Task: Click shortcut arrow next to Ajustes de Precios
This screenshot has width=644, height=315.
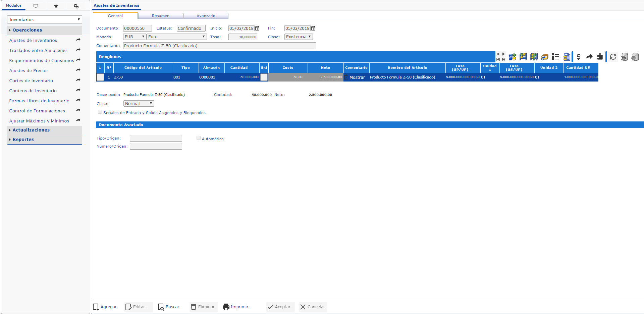Action: click(x=78, y=70)
